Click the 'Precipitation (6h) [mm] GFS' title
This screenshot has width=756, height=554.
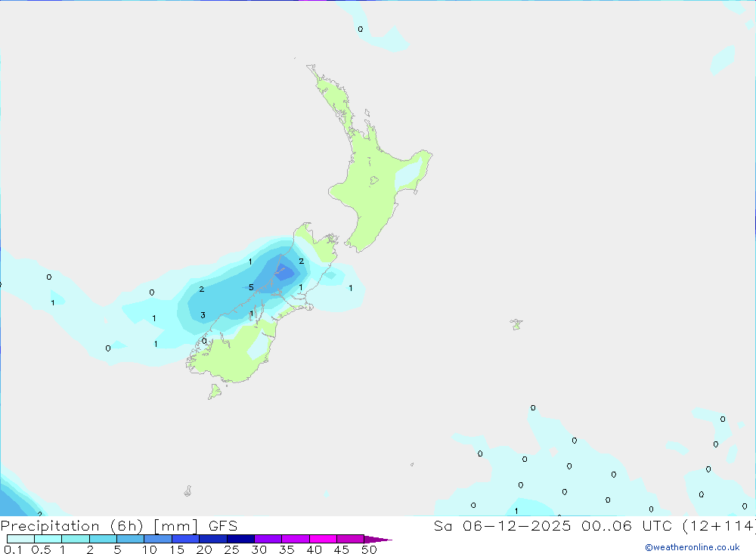pyautogui.click(x=119, y=525)
